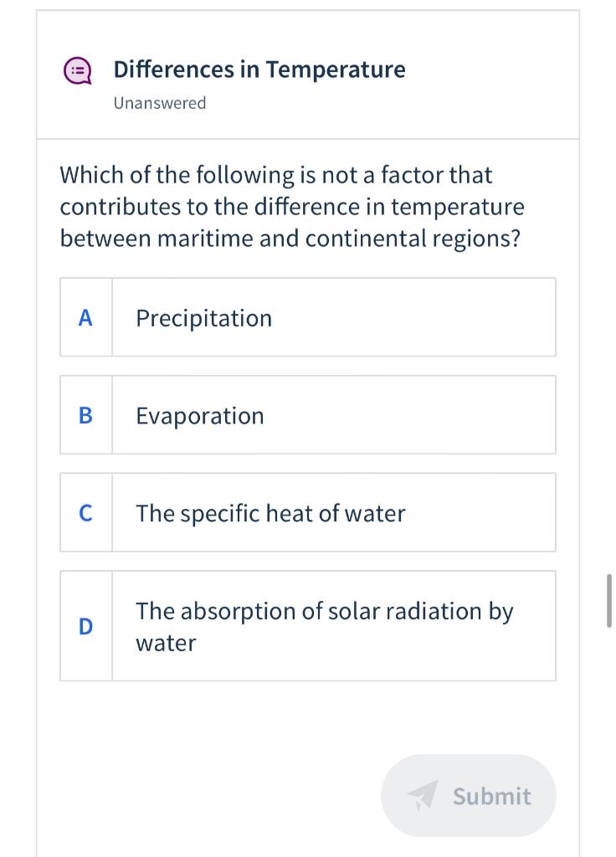Click the paper plane icon on Submit

click(424, 795)
